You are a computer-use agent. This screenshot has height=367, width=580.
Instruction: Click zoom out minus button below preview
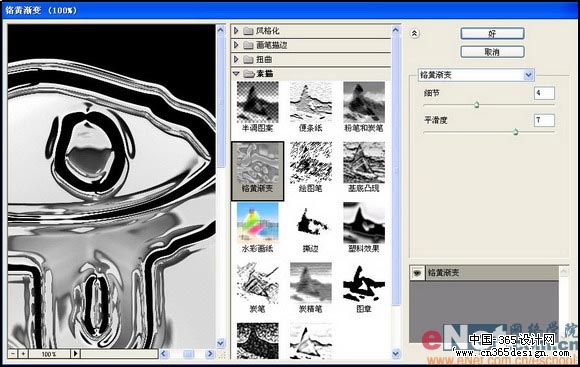[x=13, y=354]
